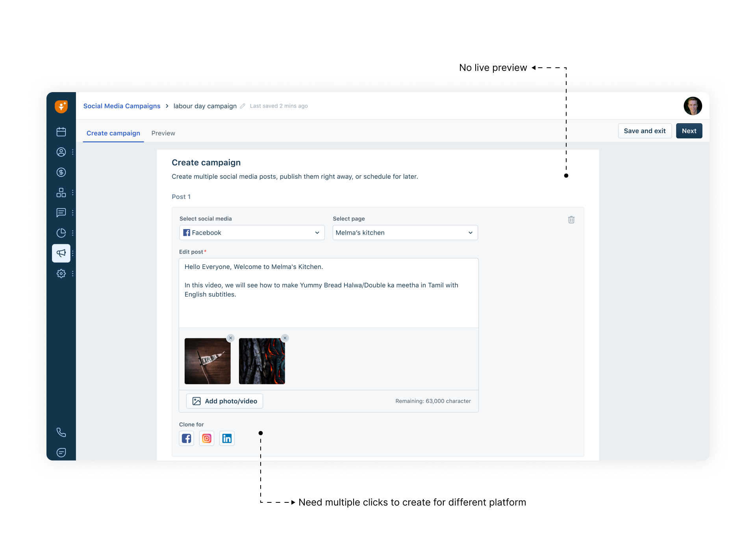The height and width of the screenshot is (552, 756).
Task: Click the Next button
Action: 689,131
